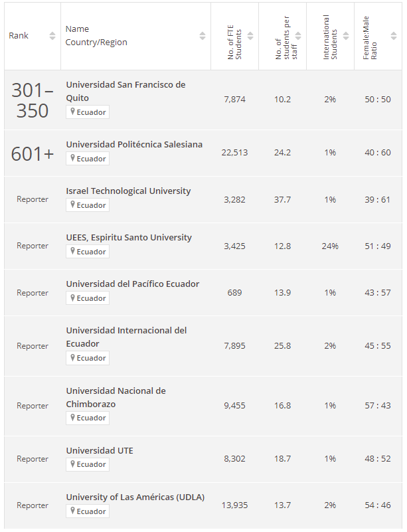Click location pin under Universidad San Francisco

coord(72,112)
